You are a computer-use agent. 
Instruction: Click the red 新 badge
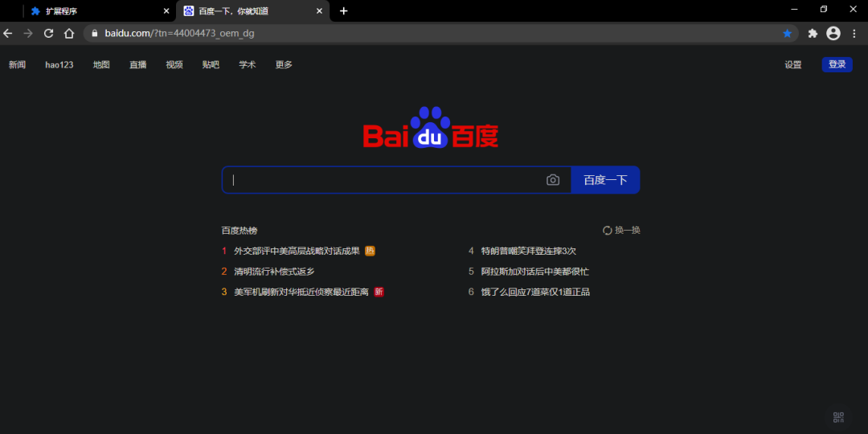pos(379,292)
